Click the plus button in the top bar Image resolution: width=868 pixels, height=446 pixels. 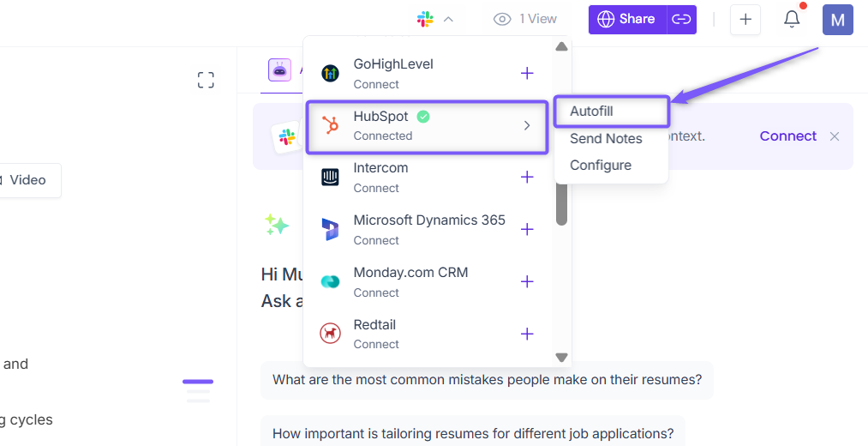[x=745, y=20]
